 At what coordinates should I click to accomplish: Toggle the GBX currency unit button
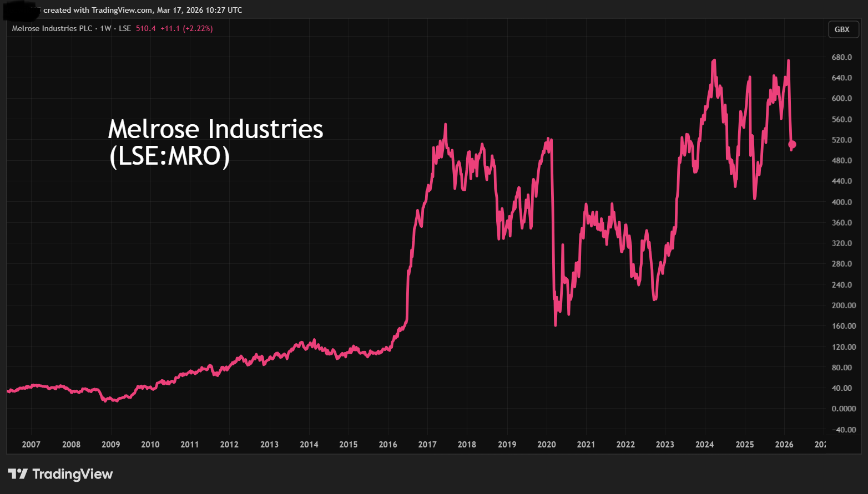(x=843, y=29)
